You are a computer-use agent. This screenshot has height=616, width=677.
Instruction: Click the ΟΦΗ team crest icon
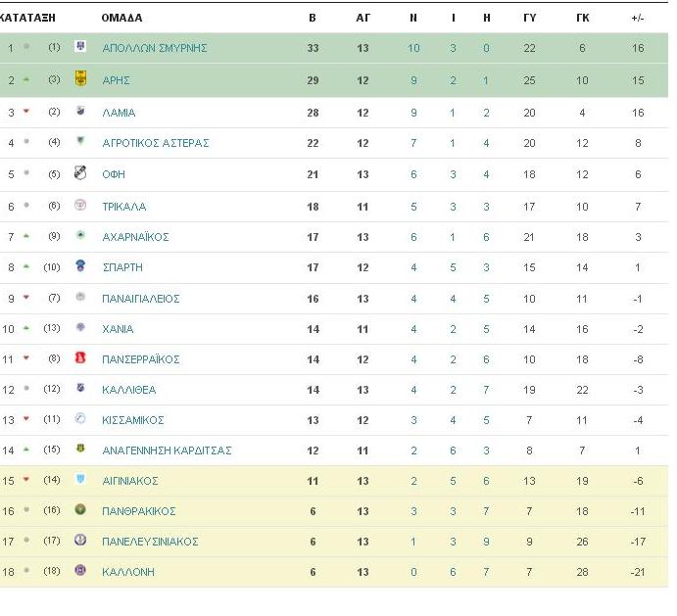[x=80, y=172]
